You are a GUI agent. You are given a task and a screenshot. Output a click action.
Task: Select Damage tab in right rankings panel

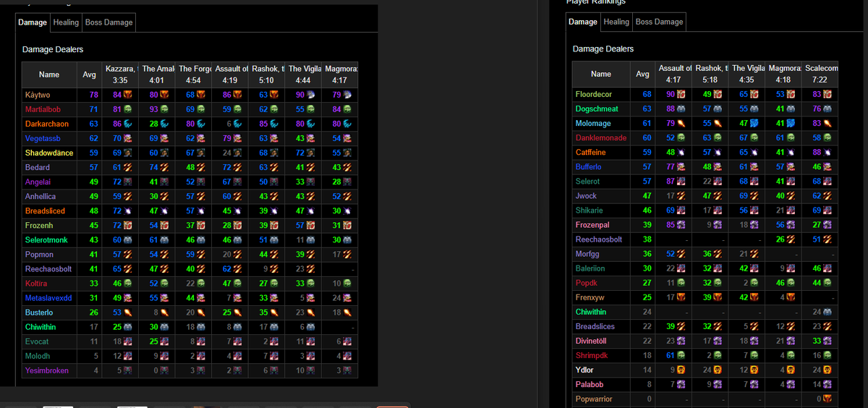coord(583,22)
